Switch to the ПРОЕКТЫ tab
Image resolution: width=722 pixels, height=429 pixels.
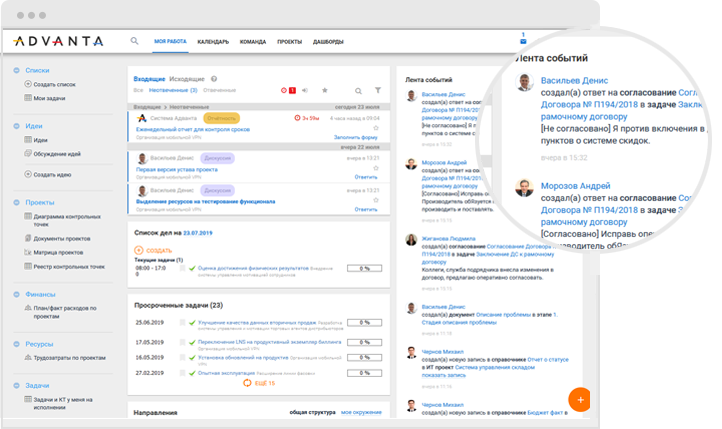(x=289, y=42)
